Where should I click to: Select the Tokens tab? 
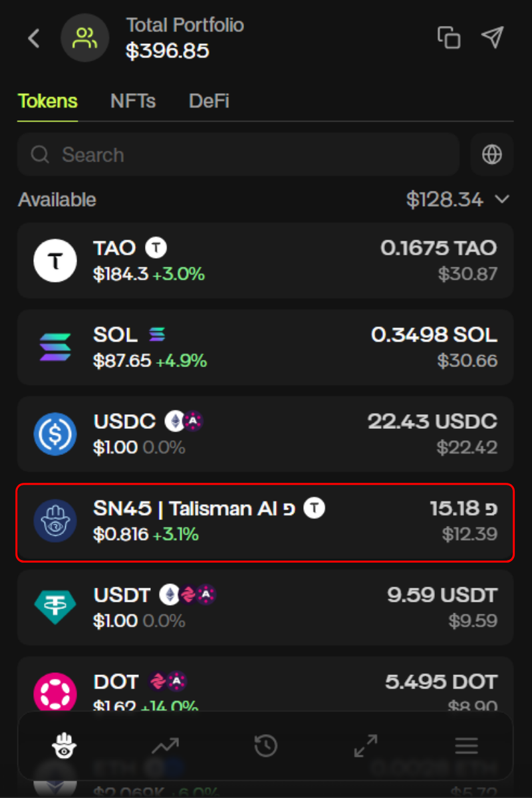[48, 101]
